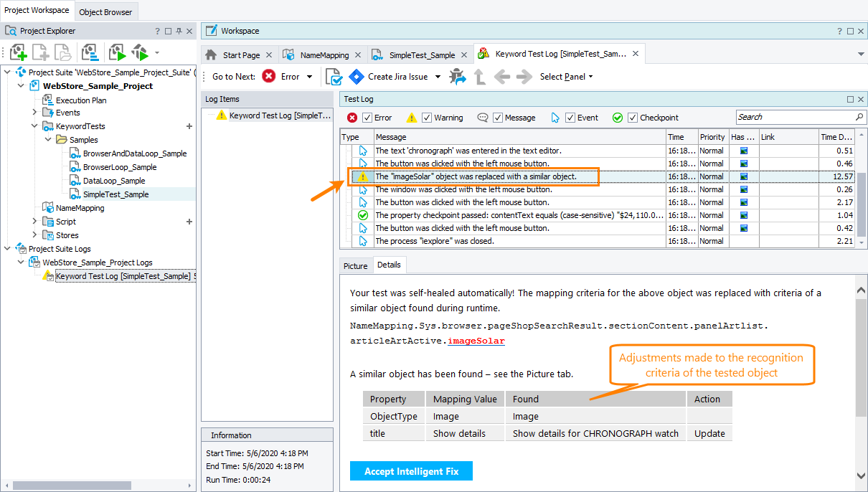Click the upward navigation arrow on the log toolbar
Image resolution: width=868 pixels, height=492 pixels.
tap(479, 77)
